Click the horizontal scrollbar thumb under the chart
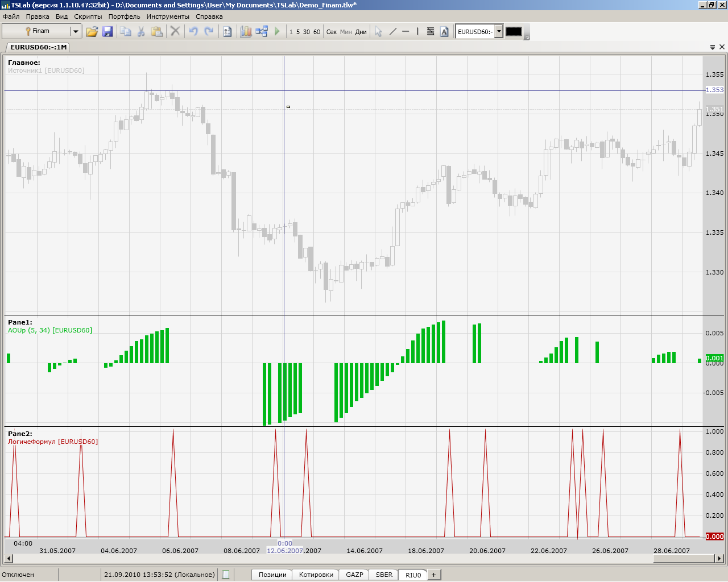 (684, 559)
